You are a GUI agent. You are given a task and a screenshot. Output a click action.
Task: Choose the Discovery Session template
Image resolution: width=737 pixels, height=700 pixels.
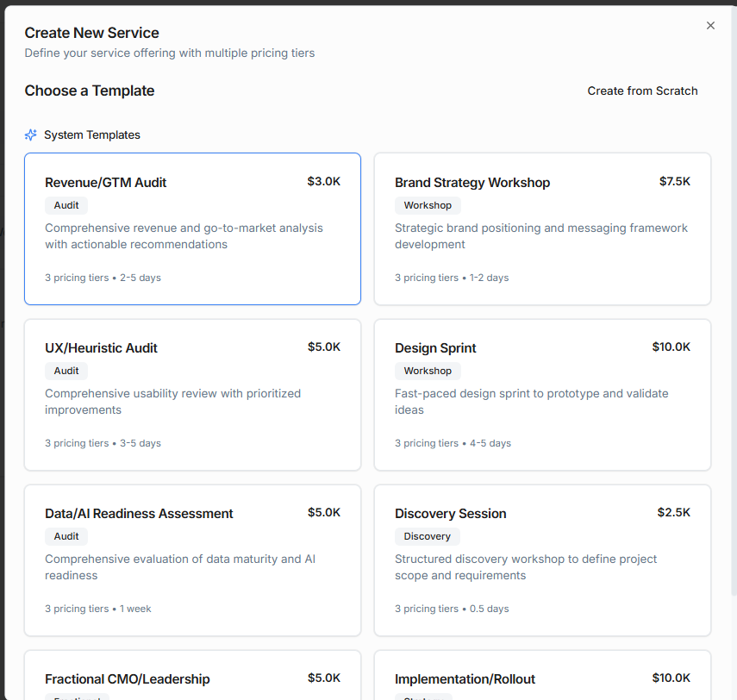coord(542,559)
